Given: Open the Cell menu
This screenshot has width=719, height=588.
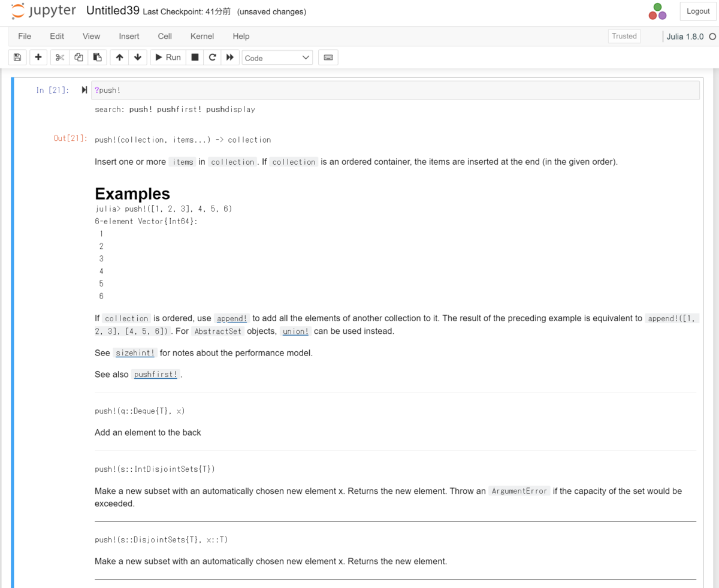Looking at the screenshot, I should coord(165,36).
